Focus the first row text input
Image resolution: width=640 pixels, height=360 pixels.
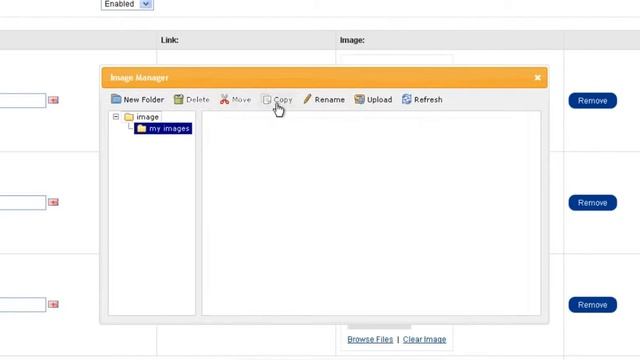point(23,100)
